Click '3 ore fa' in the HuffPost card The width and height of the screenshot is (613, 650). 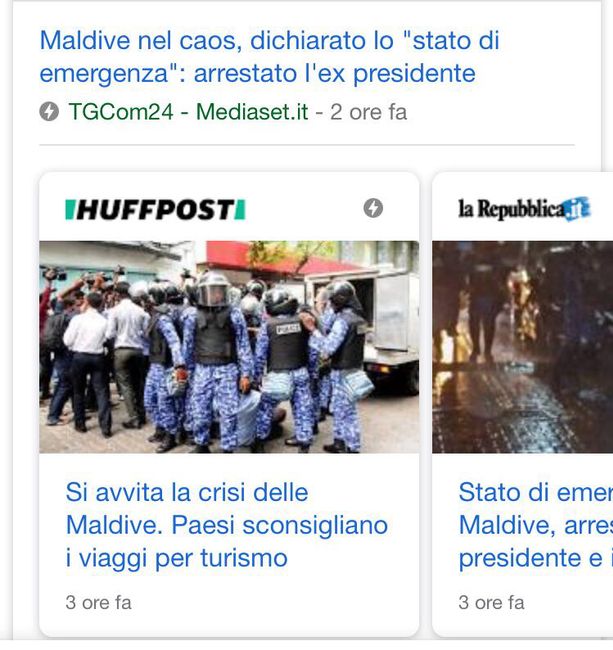98,603
